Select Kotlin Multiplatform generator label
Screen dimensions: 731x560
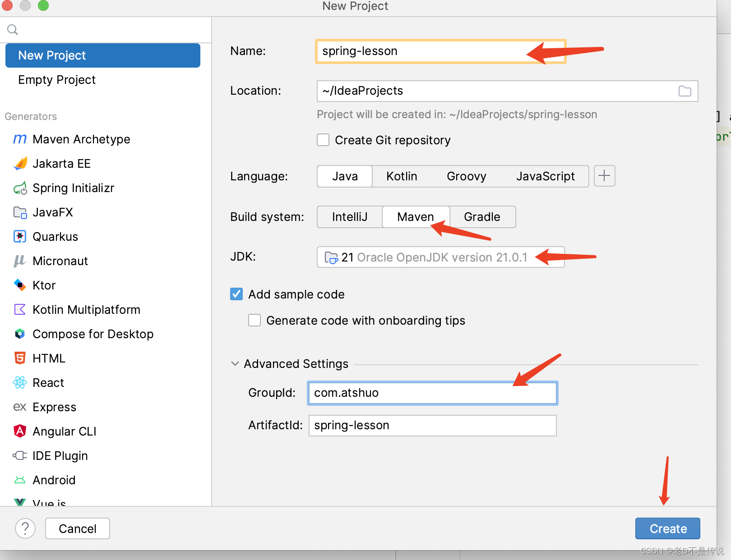[x=87, y=310]
